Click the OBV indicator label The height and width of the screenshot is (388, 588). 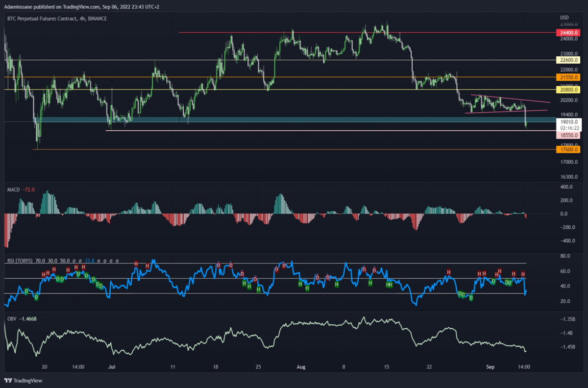point(12,319)
